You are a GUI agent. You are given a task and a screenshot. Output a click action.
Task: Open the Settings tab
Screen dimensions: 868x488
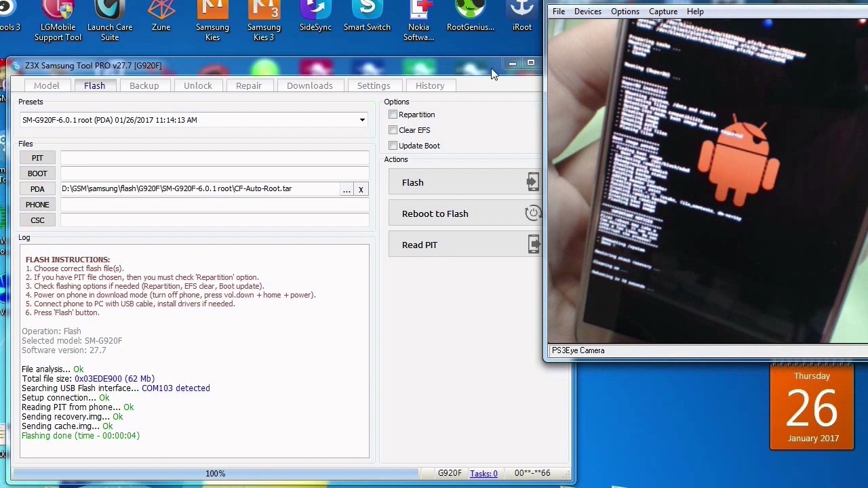tap(374, 85)
